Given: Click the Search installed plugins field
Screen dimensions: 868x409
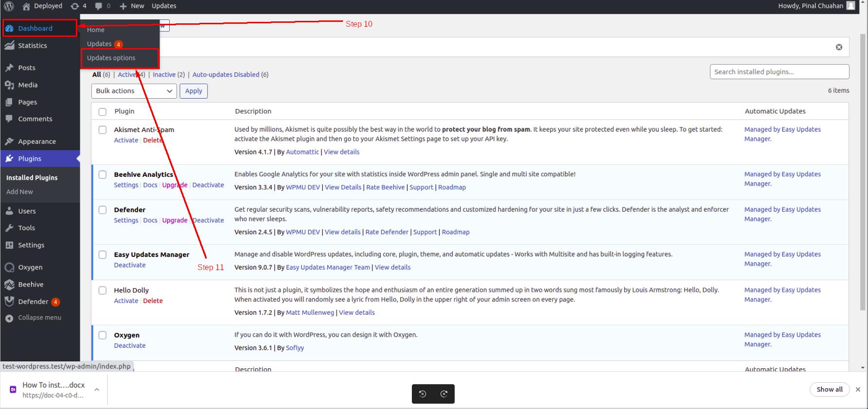Looking at the screenshot, I should tap(779, 72).
